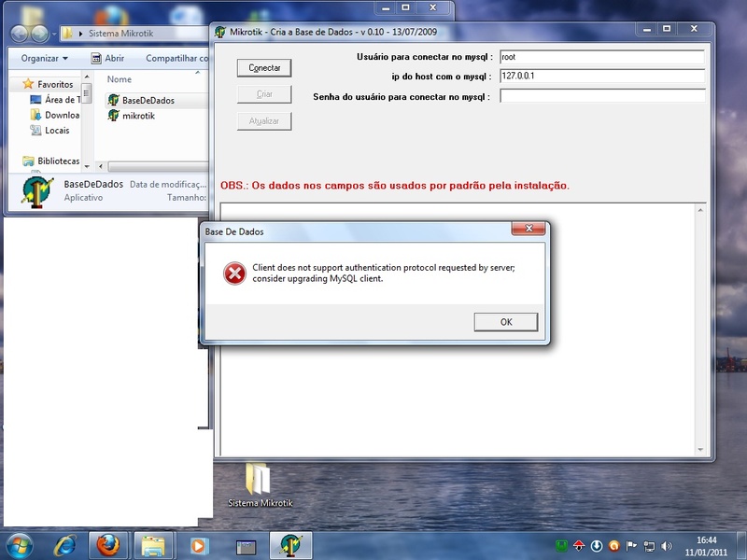Open the Action Center flag icon
Viewport: 747px width, 560px height.
click(x=631, y=546)
